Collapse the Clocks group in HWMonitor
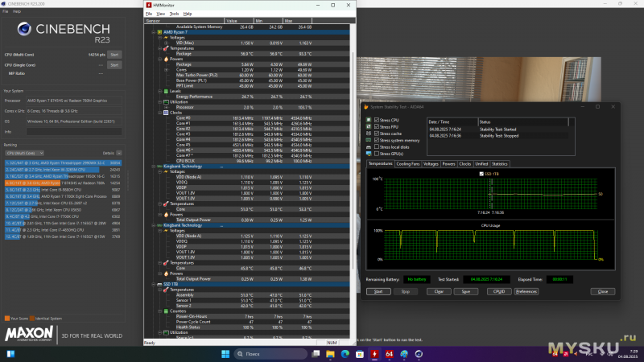 (x=159, y=113)
